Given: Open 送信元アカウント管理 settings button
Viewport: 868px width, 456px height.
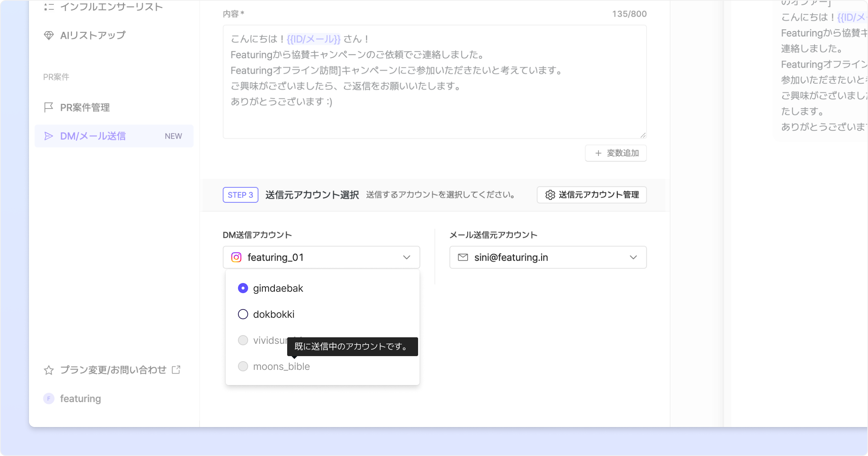Looking at the screenshot, I should [x=592, y=195].
